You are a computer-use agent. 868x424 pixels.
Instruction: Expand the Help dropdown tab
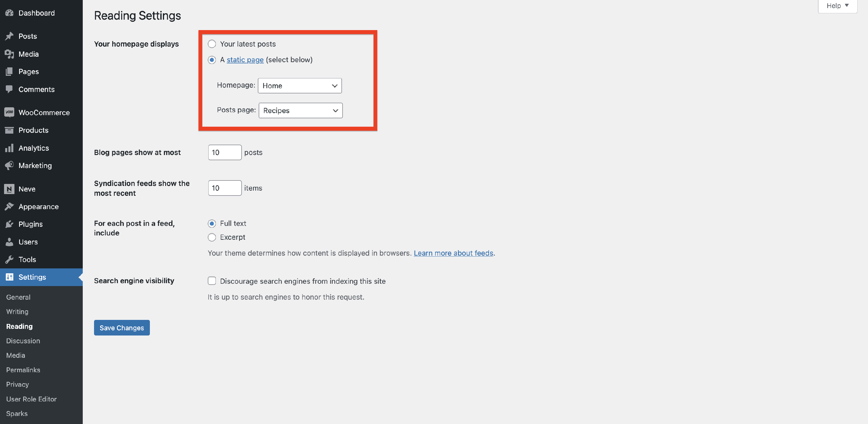[837, 6]
